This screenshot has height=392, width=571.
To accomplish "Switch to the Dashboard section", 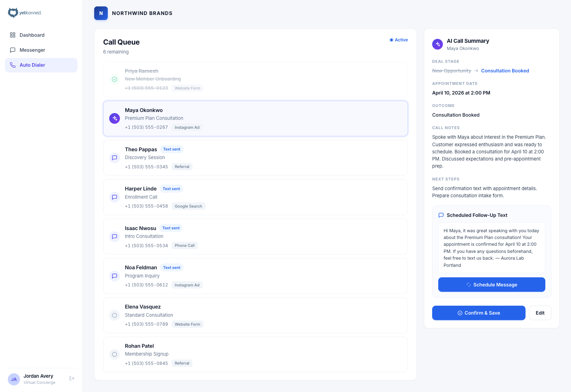I will pos(32,35).
